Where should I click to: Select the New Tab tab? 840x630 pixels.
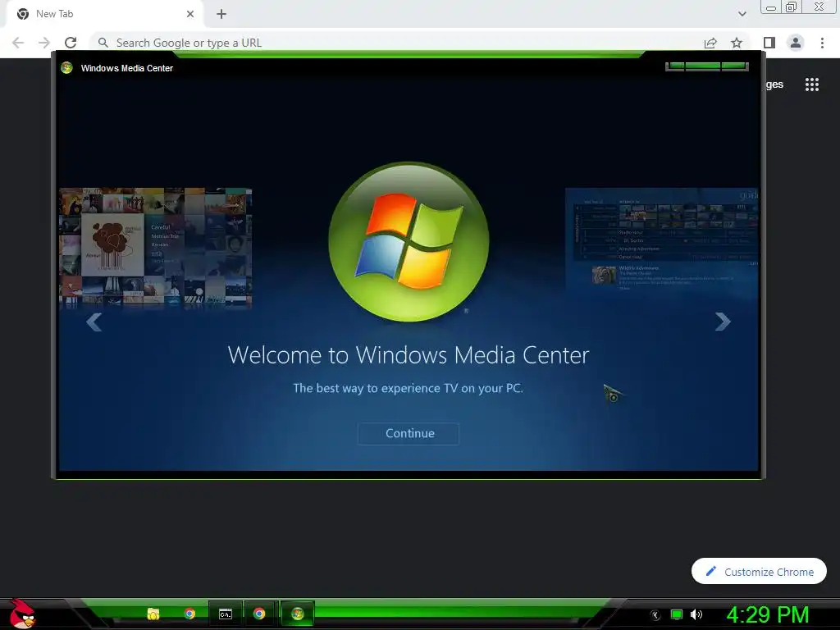pyautogui.click(x=104, y=14)
